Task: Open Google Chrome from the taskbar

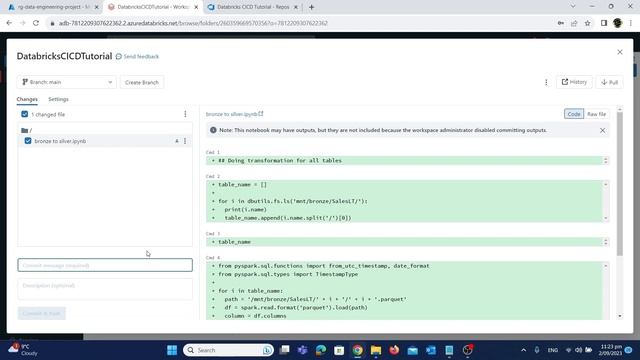Action: click(358, 350)
